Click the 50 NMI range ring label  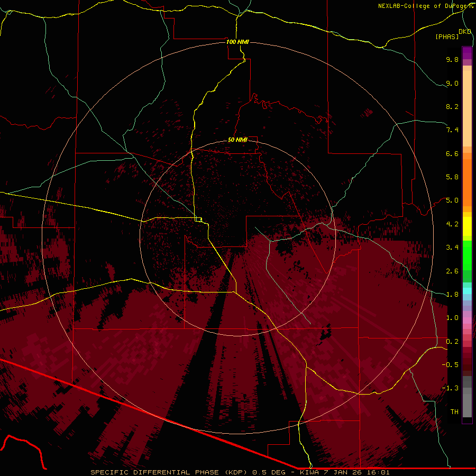coord(237,140)
